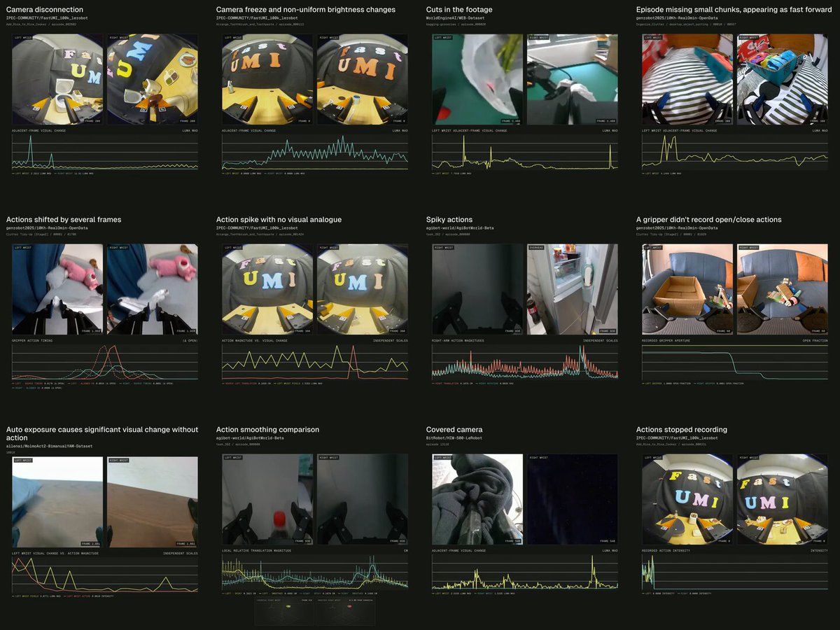The height and width of the screenshot is (630, 840).
Task: Click the 'Spiky actions' heading
Action: (x=449, y=220)
